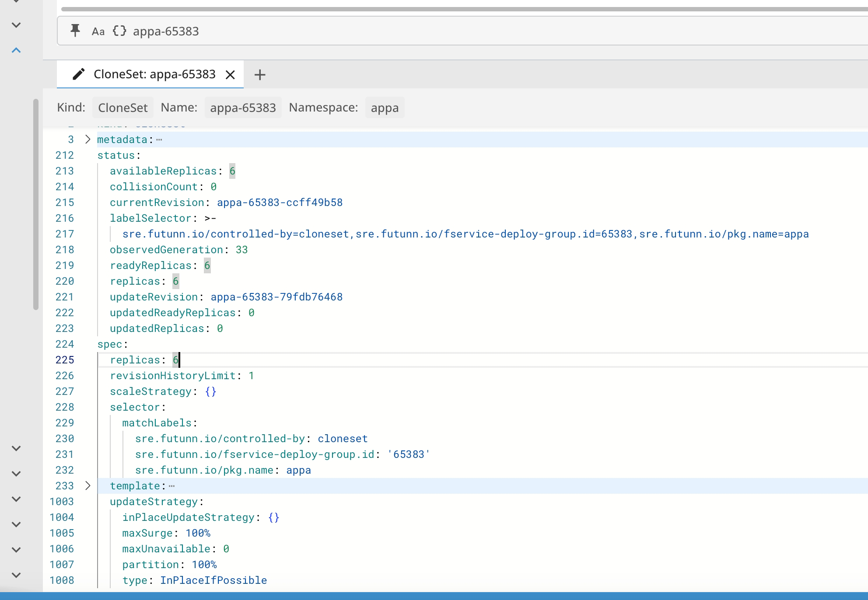Click the fservice-deploy-group.id '65383' value
Screen dimensions: 868x600
[x=409, y=454]
